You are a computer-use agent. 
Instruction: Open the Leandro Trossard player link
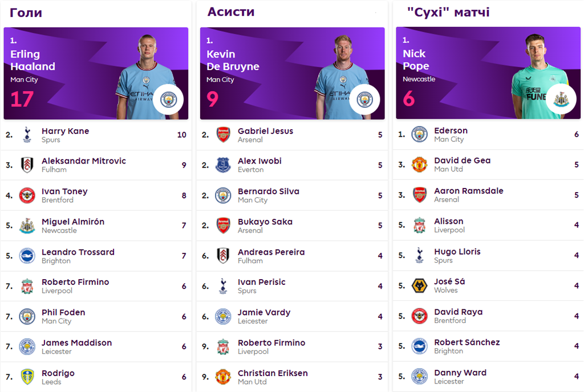[x=78, y=252]
